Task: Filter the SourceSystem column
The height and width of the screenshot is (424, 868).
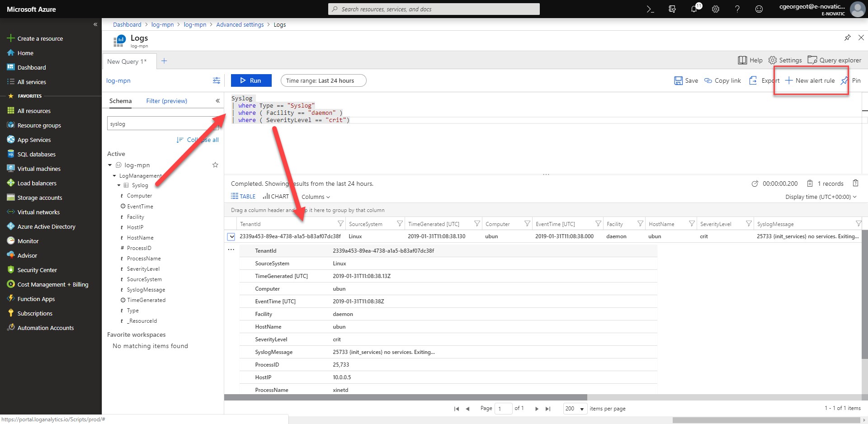Action: point(400,224)
